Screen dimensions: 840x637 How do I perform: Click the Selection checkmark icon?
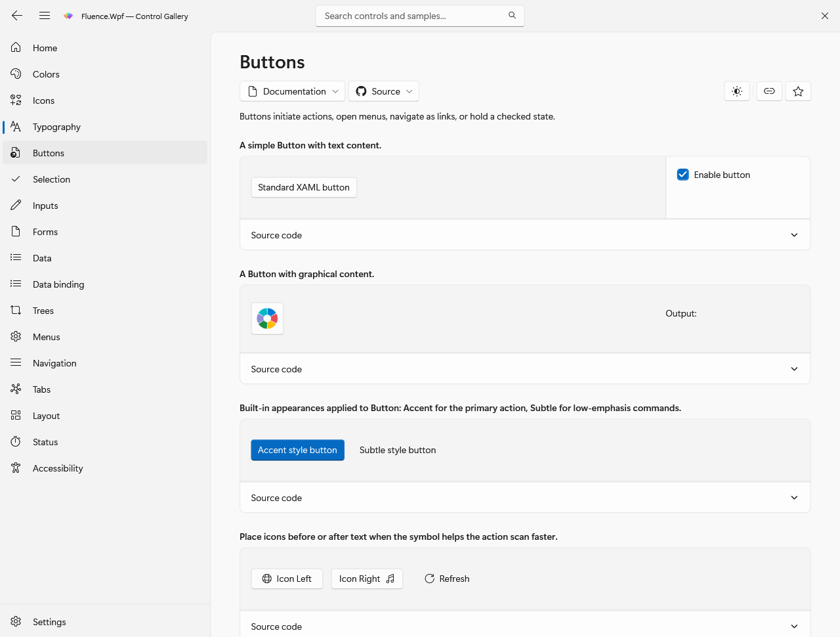click(16, 179)
